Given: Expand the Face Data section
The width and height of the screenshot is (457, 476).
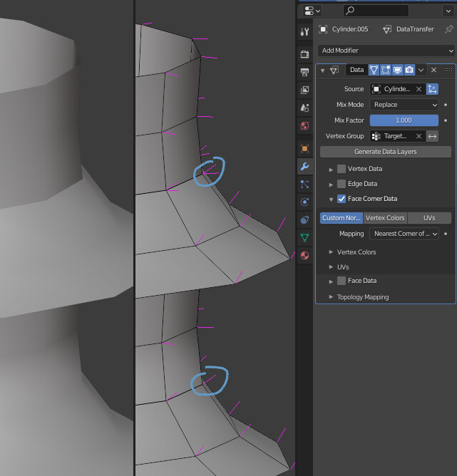Looking at the screenshot, I should 331,281.
